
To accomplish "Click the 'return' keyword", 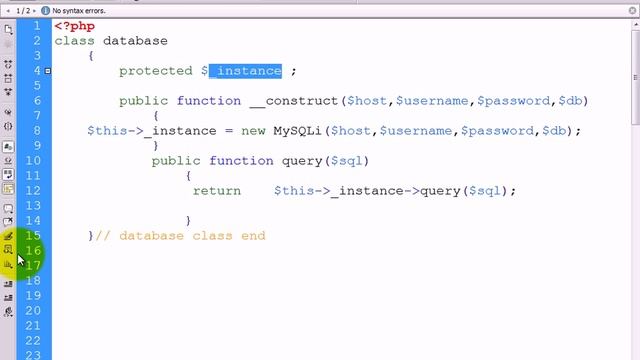I will [217, 191].
